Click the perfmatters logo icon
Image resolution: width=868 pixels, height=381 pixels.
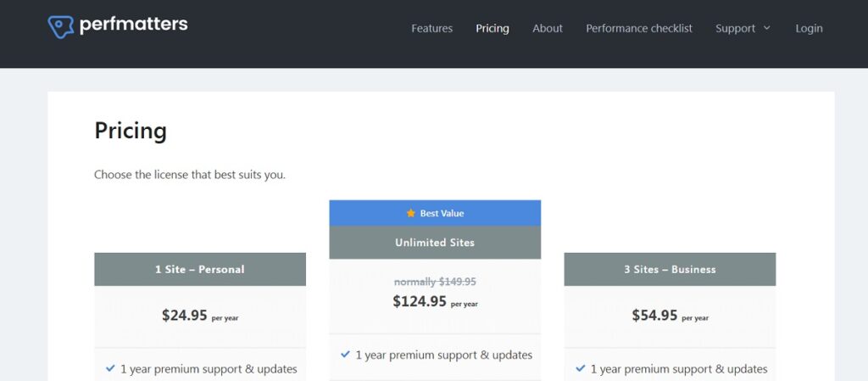(x=60, y=26)
